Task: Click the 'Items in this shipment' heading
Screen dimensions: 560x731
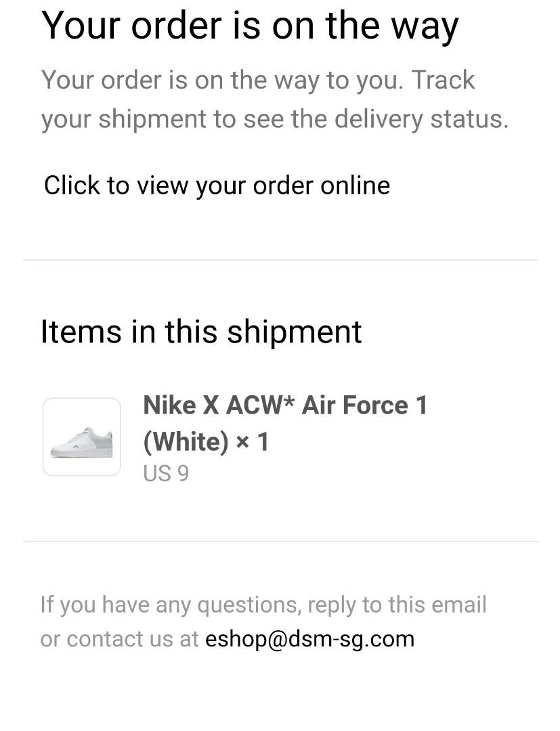Action: [201, 332]
